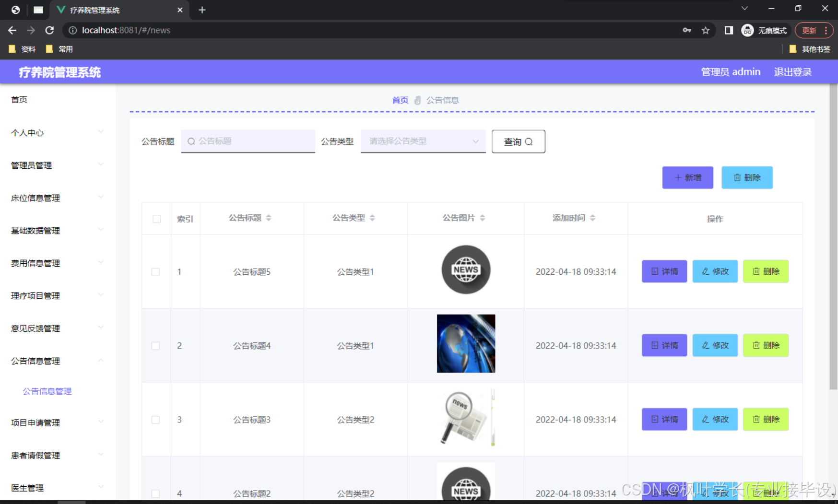Image resolution: width=838 pixels, height=504 pixels.
Task: Expand the 项目申请管理 sidebar menu
Action: (58, 422)
